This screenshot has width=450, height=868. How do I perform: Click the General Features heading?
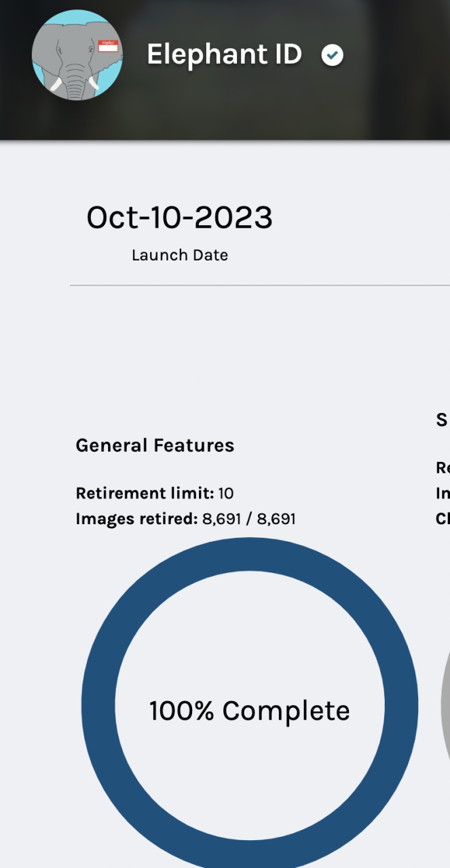(155, 446)
